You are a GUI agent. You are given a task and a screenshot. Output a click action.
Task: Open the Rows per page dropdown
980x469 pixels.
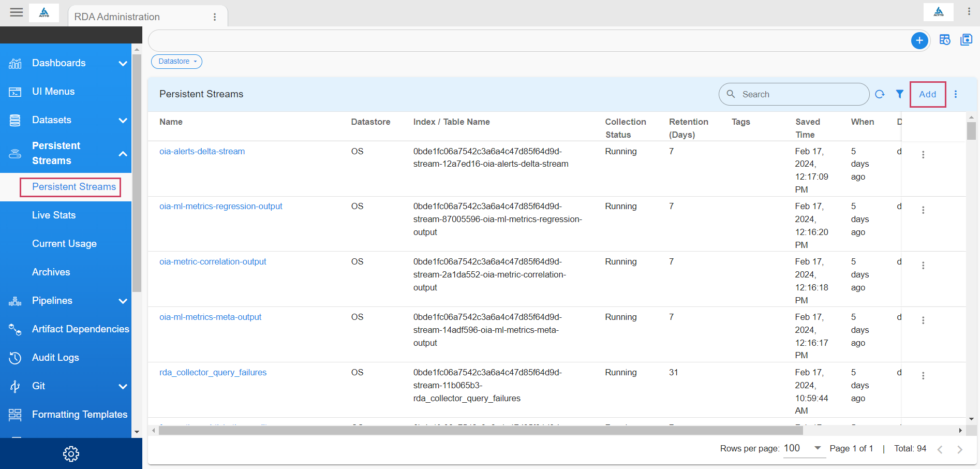[x=802, y=448]
